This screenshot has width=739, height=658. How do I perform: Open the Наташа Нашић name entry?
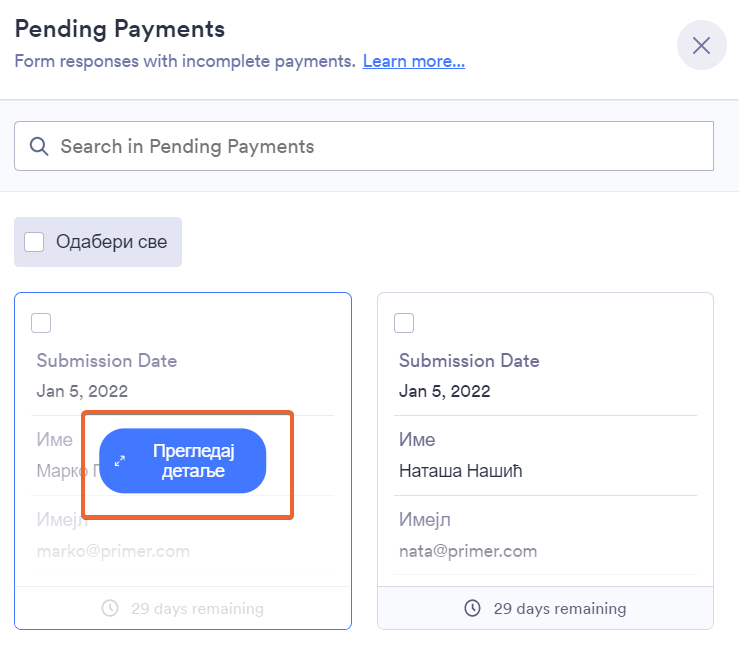pyautogui.click(x=462, y=469)
